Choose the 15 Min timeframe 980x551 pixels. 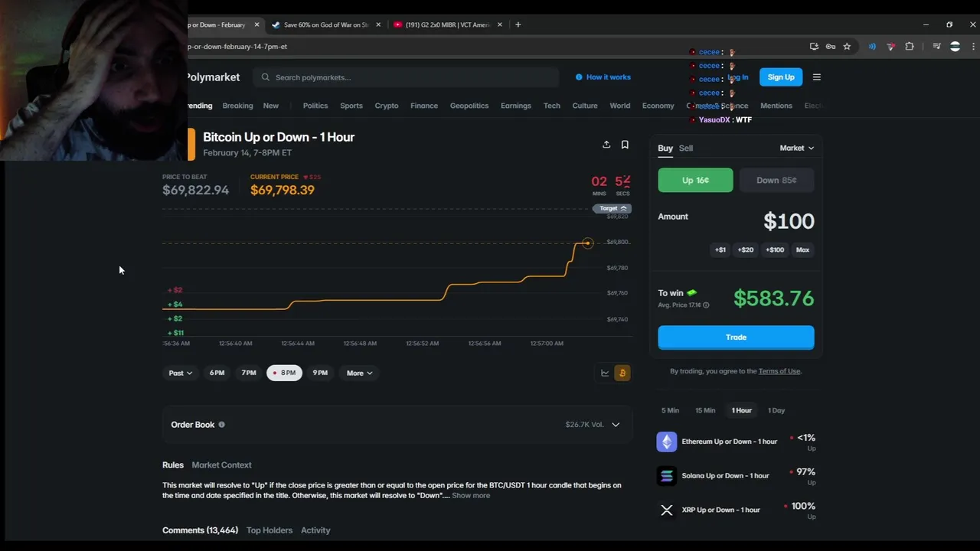click(x=705, y=410)
